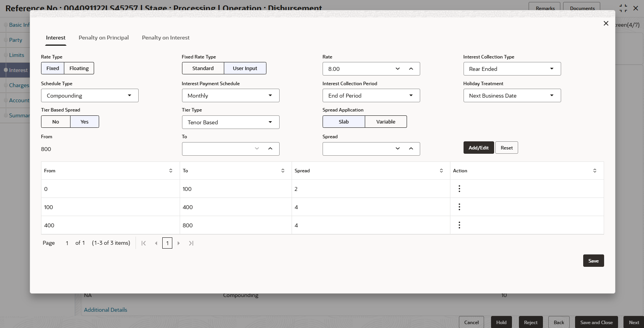Image resolution: width=644 pixels, height=328 pixels.
Task: Sort table by the From column
Action: point(171,171)
